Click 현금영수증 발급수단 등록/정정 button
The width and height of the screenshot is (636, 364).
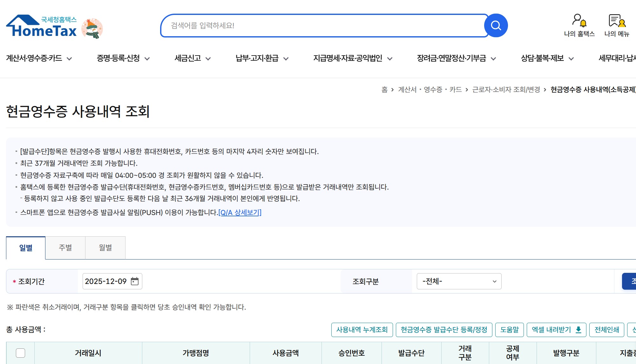point(443,330)
